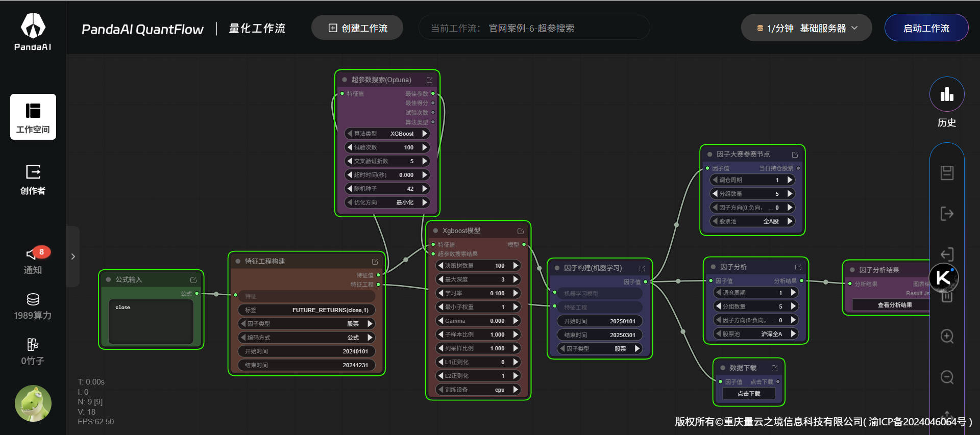Viewport: 980px width, 435px height.
Task: Expand the left sidebar with the chevron handle
Action: (x=73, y=257)
